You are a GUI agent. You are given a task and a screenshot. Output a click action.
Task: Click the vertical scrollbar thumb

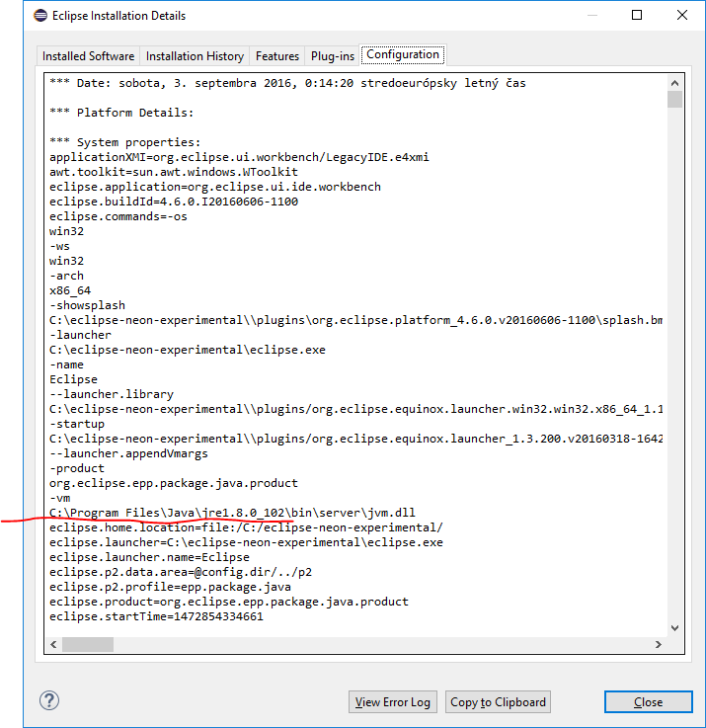(x=674, y=99)
